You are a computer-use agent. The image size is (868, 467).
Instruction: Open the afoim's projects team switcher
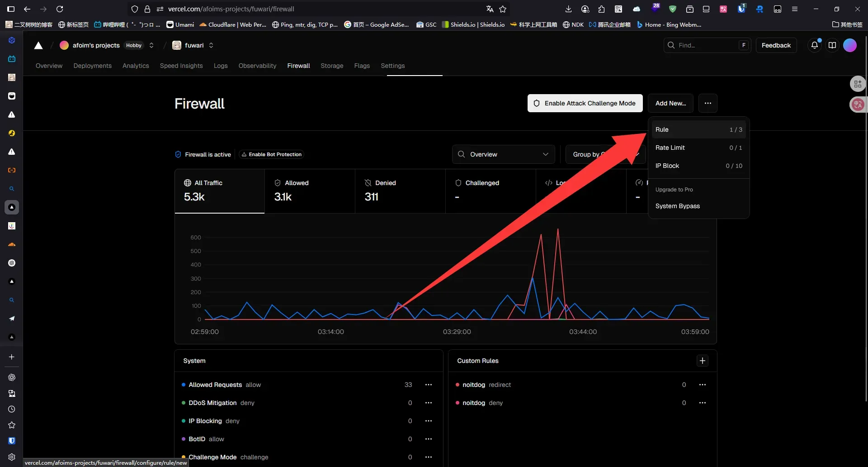(x=151, y=45)
